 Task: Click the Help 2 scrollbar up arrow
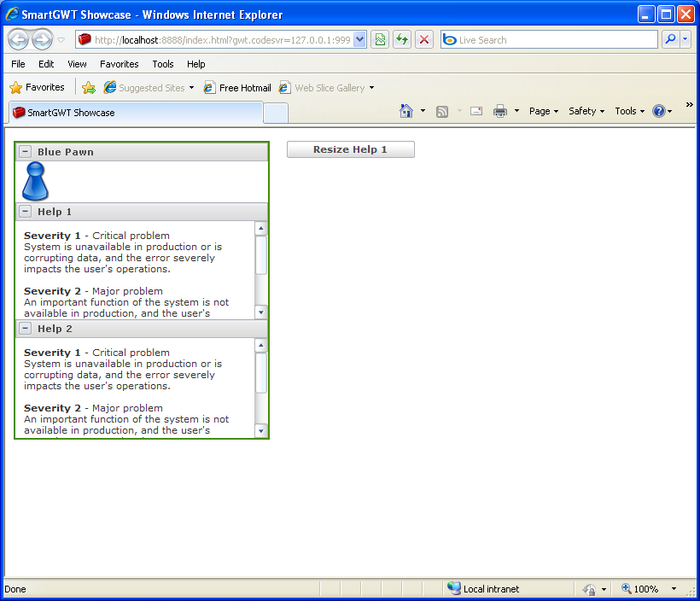point(260,345)
